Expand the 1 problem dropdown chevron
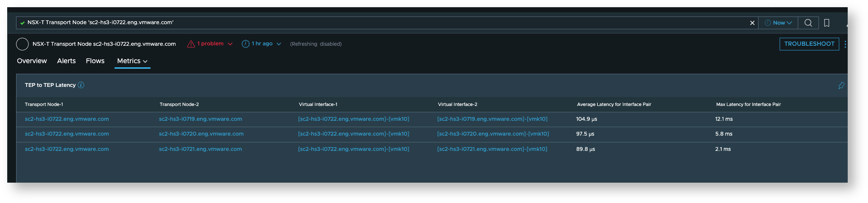Viewport: 868px width, 203px height. (x=230, y=44)
